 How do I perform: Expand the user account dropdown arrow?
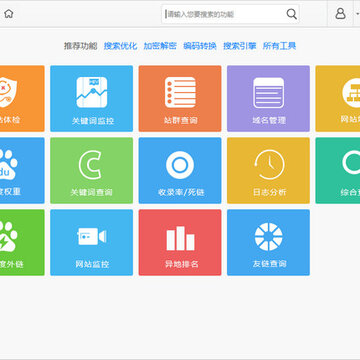357,14
